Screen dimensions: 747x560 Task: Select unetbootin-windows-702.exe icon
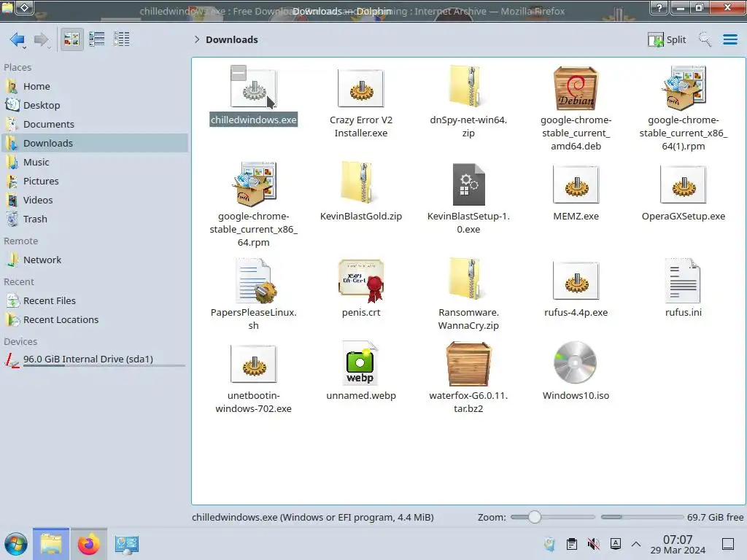tap(253, 364)
